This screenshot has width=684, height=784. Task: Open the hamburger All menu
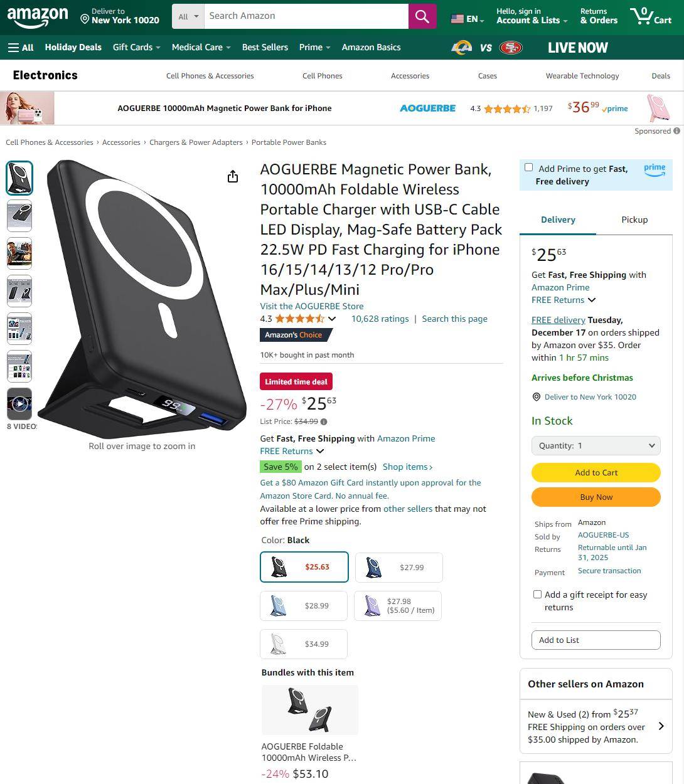click(x=21, y=47)
